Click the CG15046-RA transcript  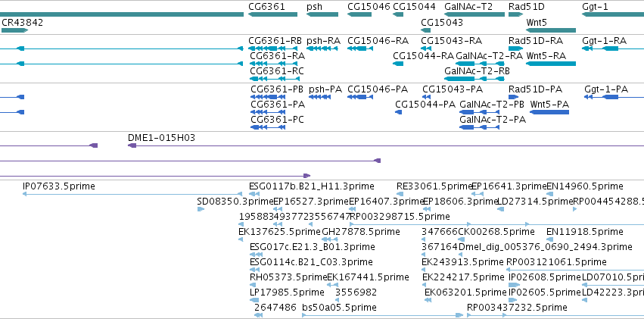[359, 48]
